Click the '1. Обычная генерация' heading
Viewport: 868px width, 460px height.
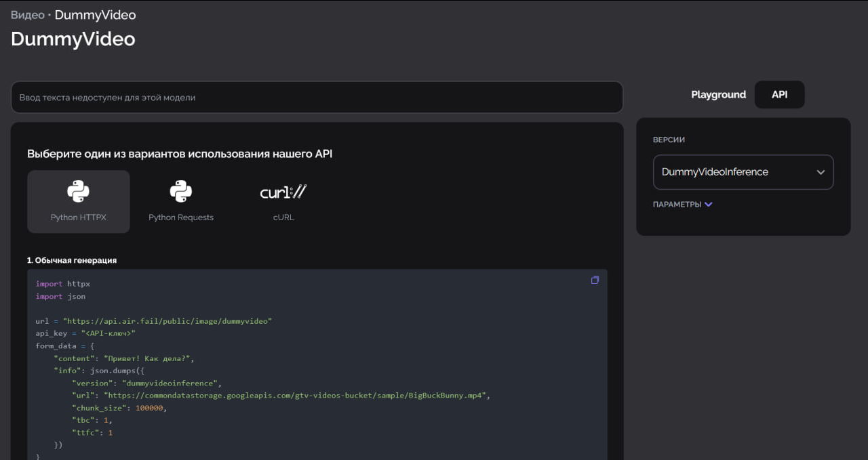click(72, 260)
